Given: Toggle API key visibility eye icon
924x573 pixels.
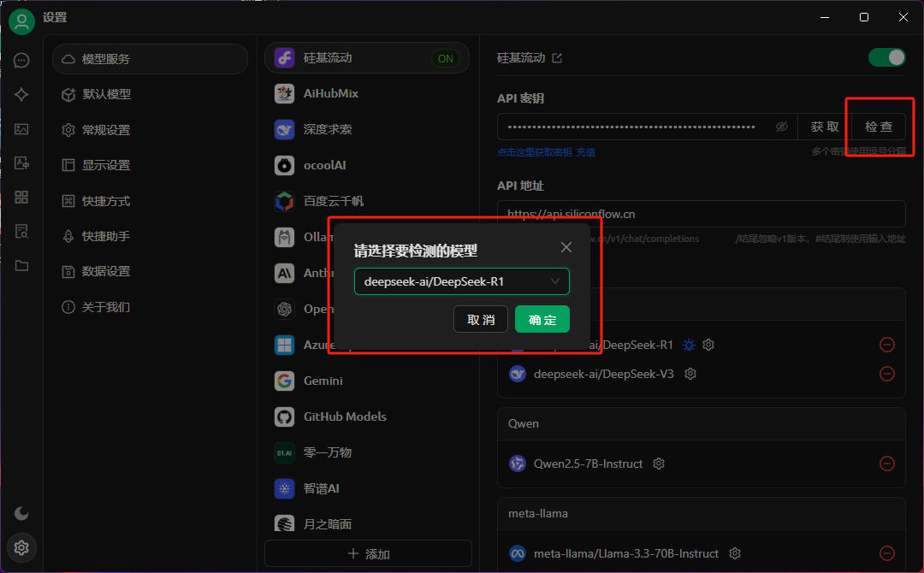Looking at the screenshot, I should pos(782,127).
